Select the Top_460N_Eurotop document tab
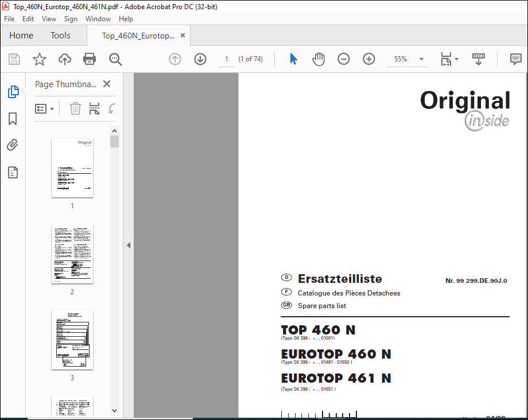The image size is (528, 420). (138, 36)
